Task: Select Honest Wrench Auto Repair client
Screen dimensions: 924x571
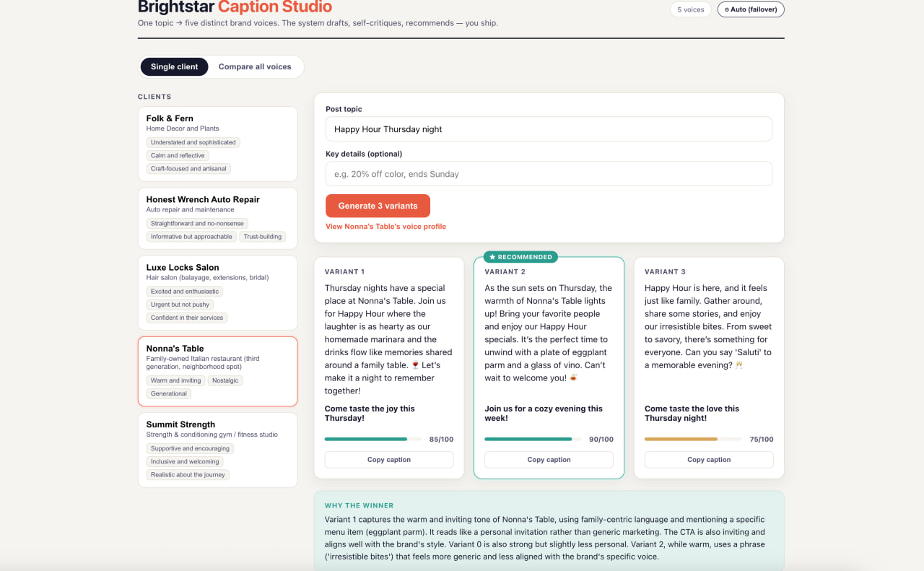Action: tap(217, 218)
